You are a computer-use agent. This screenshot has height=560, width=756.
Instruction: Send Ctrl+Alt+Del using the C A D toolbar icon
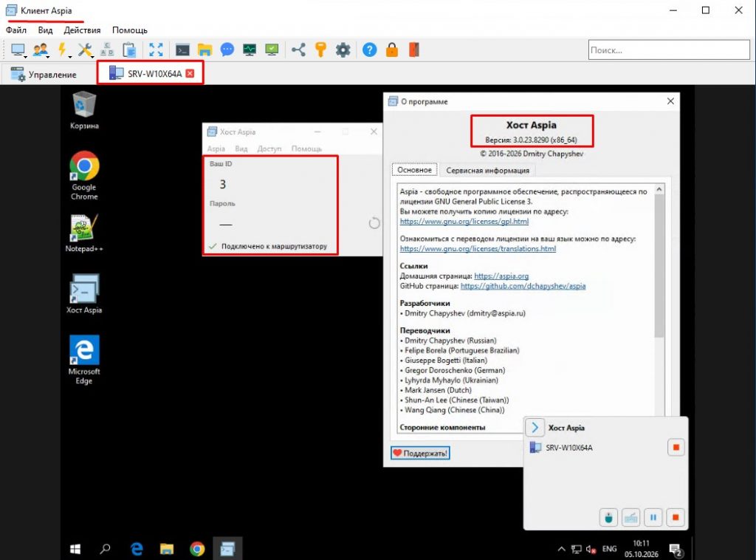[106, 49]
